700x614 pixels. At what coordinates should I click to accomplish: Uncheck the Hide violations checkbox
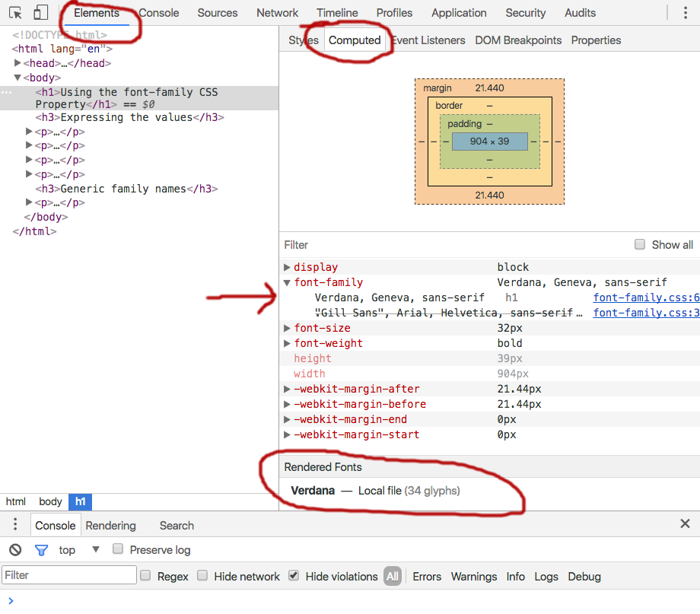[x=294, y=576]
